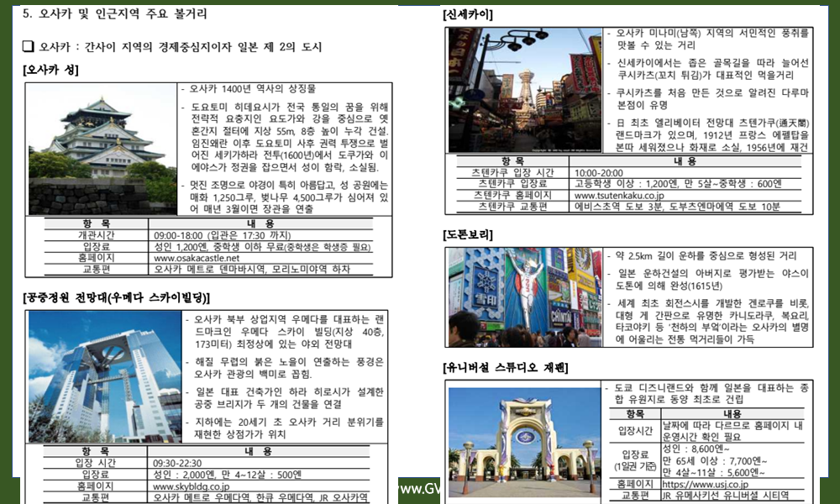Screen dimensions: 840x504
Task: Open the www.skybldg.co.jp link
Action: 191,486
